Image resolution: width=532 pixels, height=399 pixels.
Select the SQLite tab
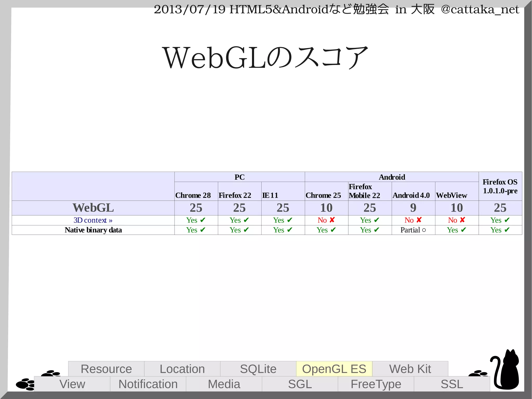click(258, 369)
